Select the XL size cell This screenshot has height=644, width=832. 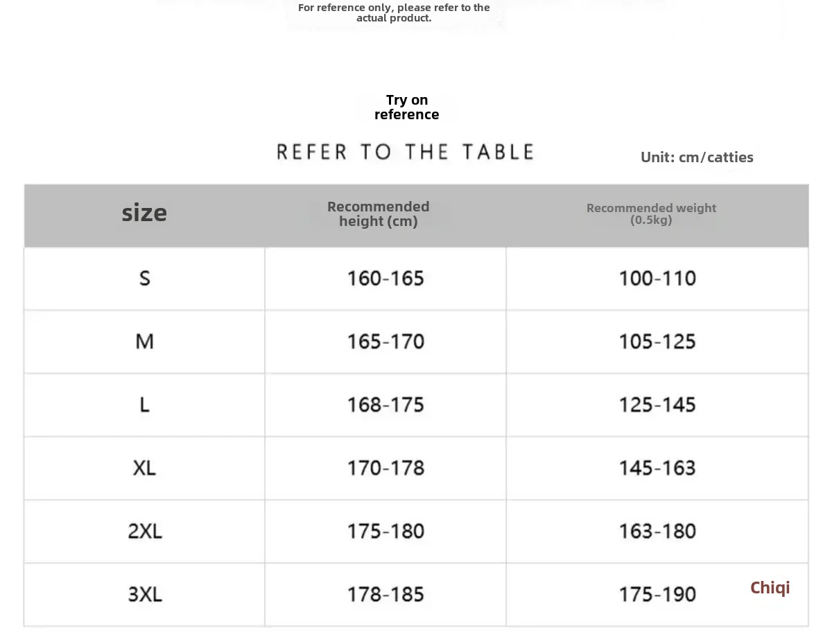tap(144, 468)
